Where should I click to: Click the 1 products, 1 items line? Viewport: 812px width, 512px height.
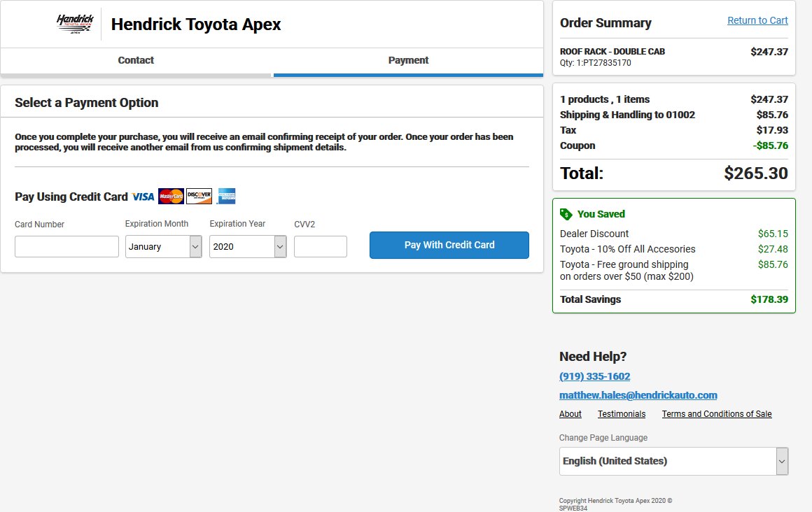[673, 99]
